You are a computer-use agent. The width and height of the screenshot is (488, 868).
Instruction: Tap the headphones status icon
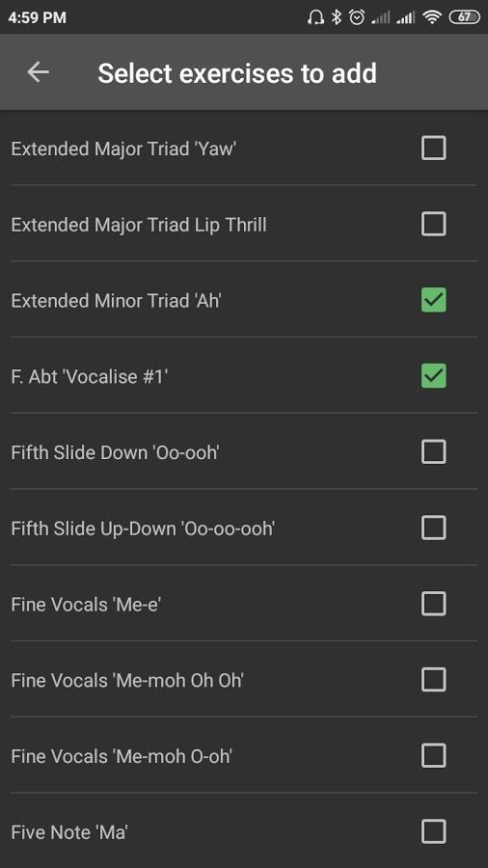315,17
